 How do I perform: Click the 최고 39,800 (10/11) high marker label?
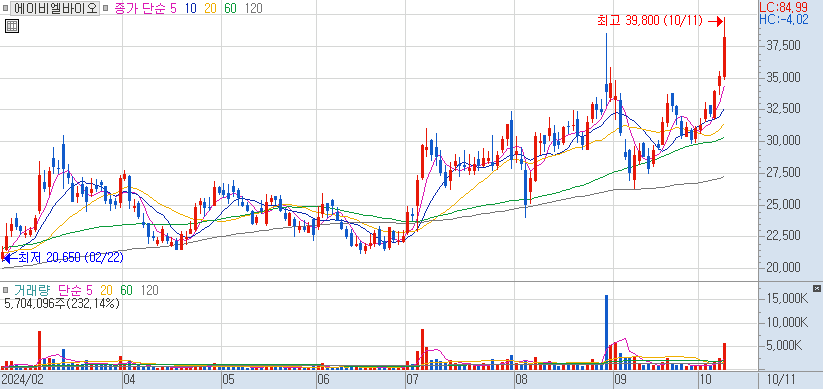pyautogui.click(x=649, y=21)
